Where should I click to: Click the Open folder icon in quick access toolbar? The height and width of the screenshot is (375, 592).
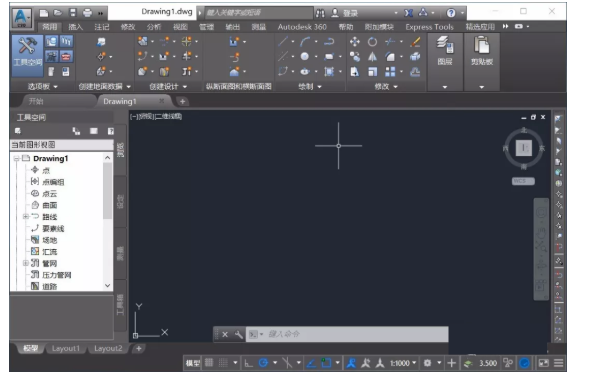[58, 13]
